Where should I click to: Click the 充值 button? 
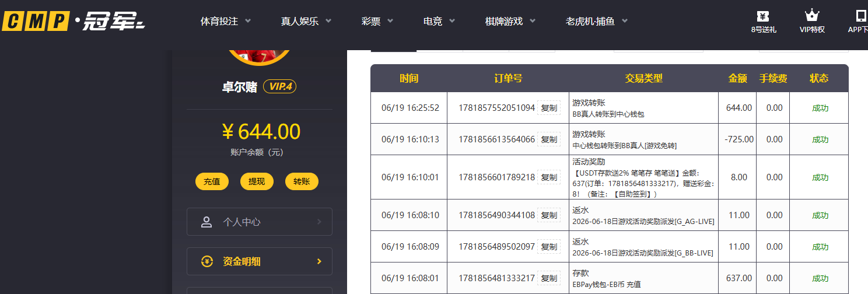[212, 181]
